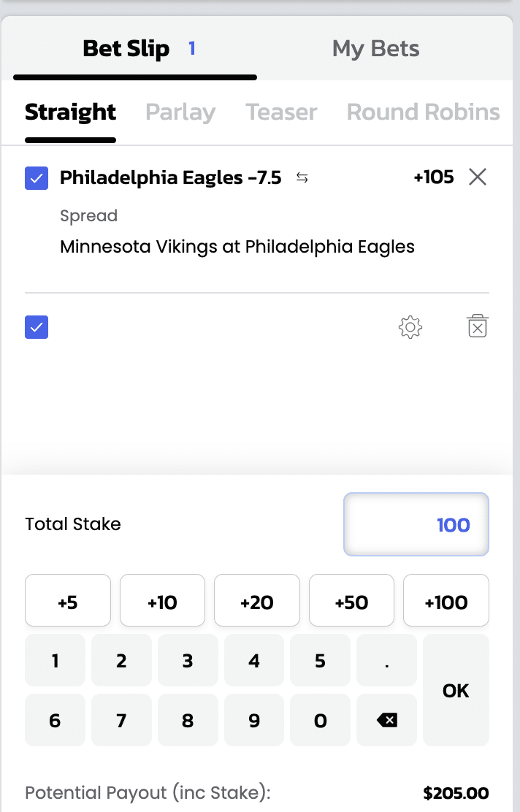Add 20 using the +20 quick button
Viewport: 520px width, 812px height.
(257, 600)
